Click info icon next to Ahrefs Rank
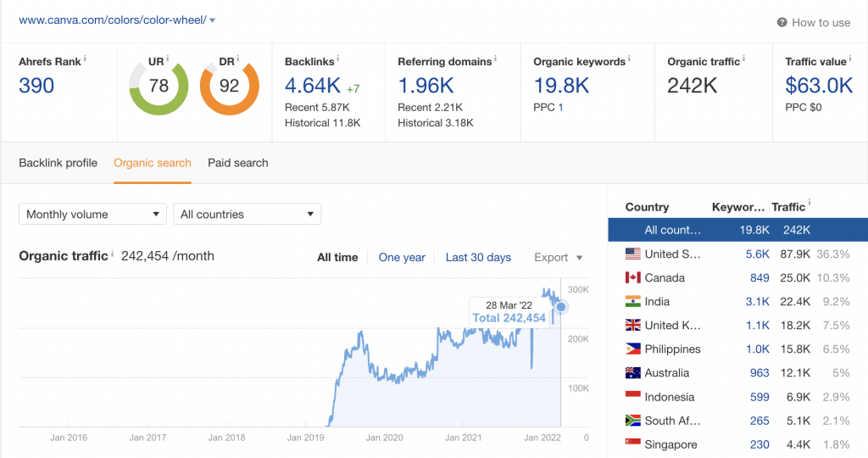 tap(85, 59)
